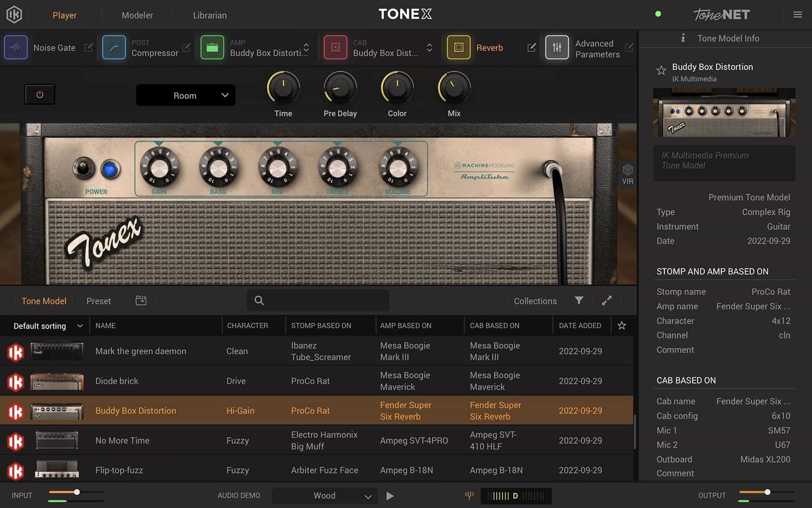Click the tuner fork icon

[469, 496]
